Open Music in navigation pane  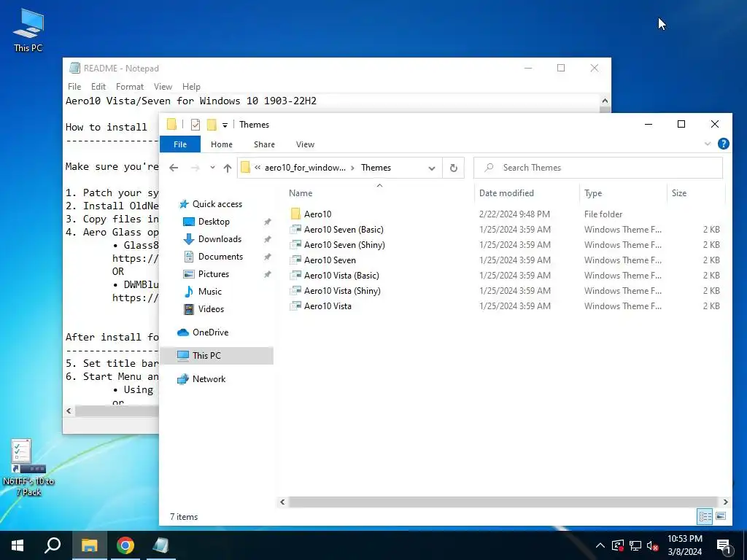(x=209, y=292)
